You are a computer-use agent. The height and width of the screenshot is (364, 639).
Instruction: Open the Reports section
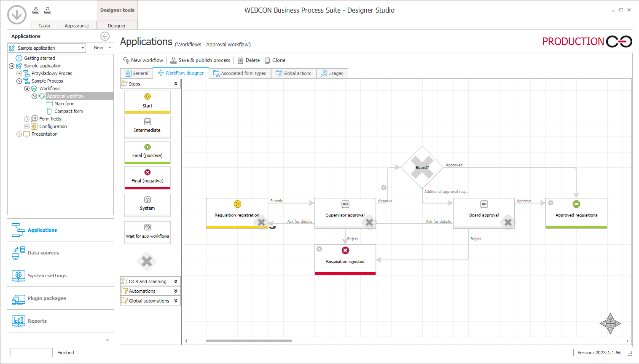(x=60, y=321)
